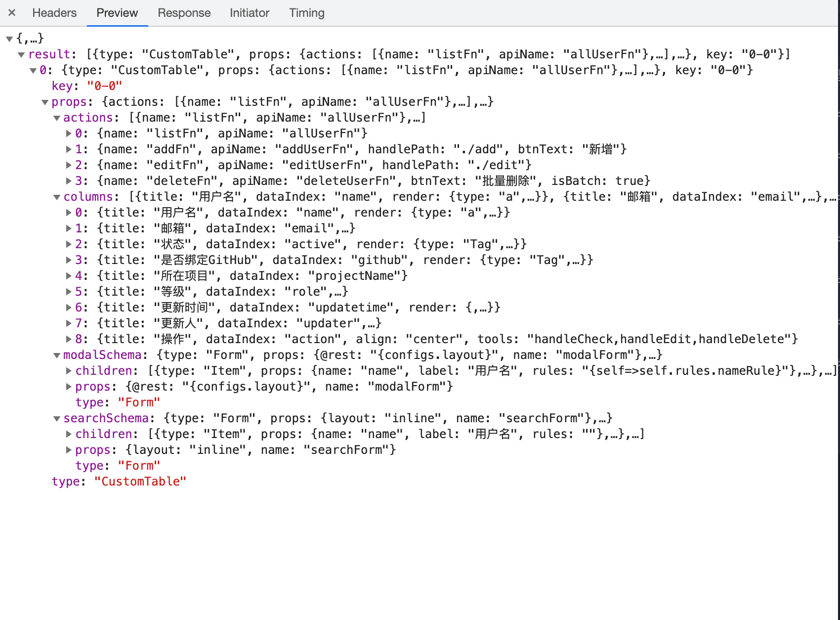Image resolution: width=840 pixels, height=620 pixels.
Task: Collapse the result array node
Action: coord(21,54)
